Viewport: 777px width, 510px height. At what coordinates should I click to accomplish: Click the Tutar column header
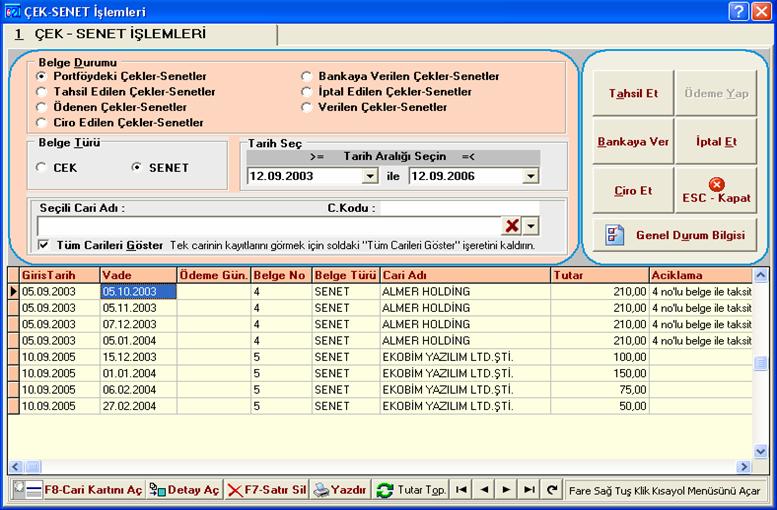[x=600, y=275]
